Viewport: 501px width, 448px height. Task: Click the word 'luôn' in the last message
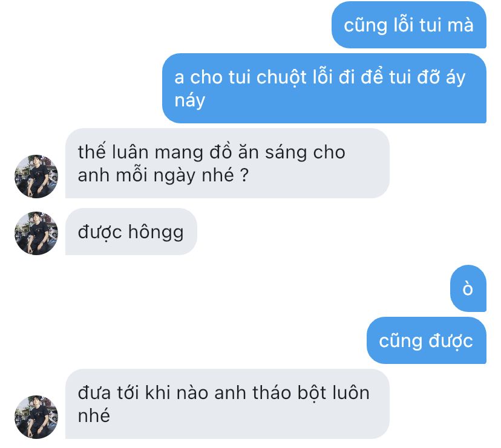tap(351, 392)
